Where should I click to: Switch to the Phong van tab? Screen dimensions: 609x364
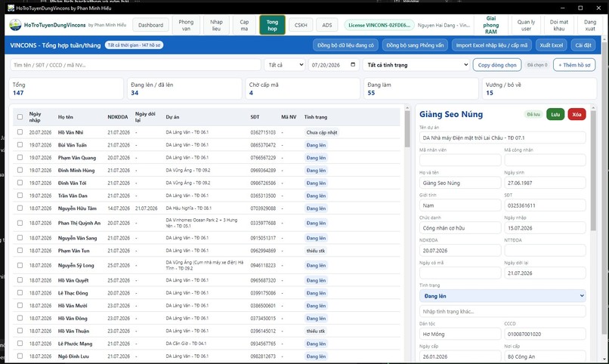(x=186, y=25)
